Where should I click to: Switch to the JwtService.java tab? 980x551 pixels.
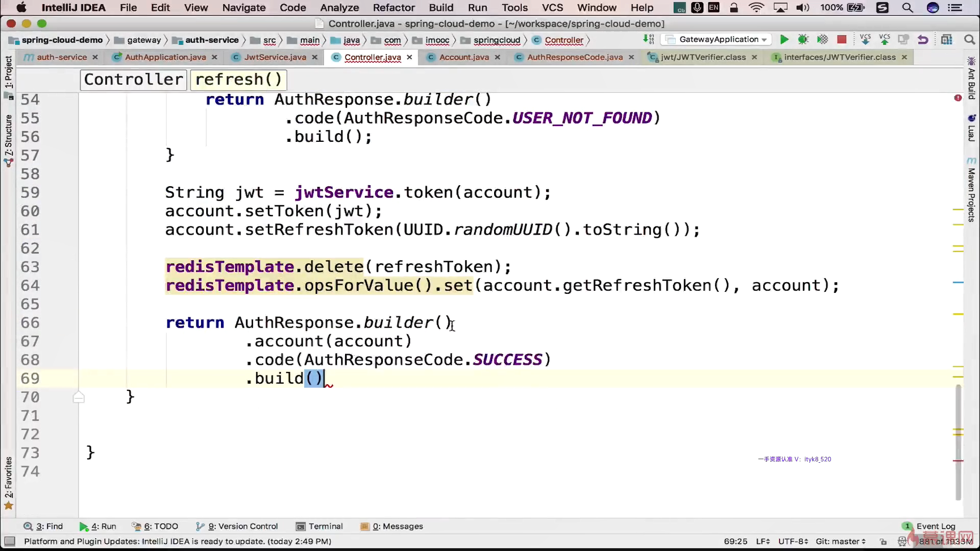click(275, 57)
